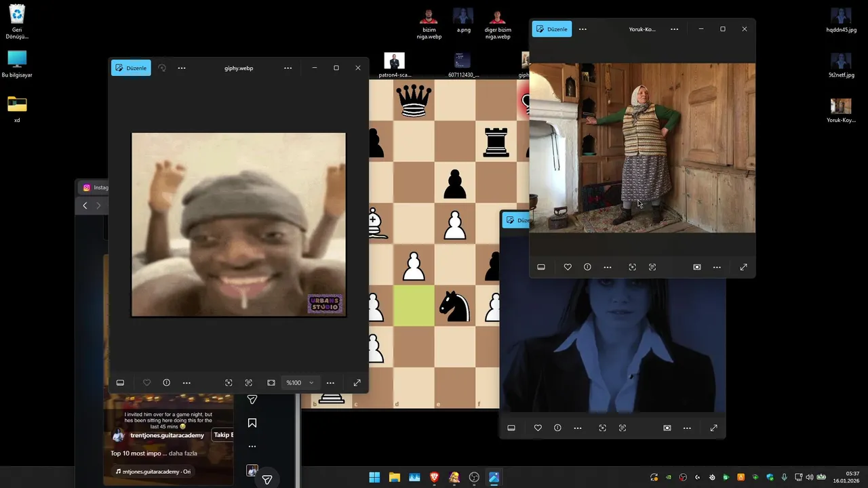The width and height of the screenshot is (868, 488).
Task: Open the dots menu beside Yoruk-Ko Düzenle button
Action: pos(583,29)
